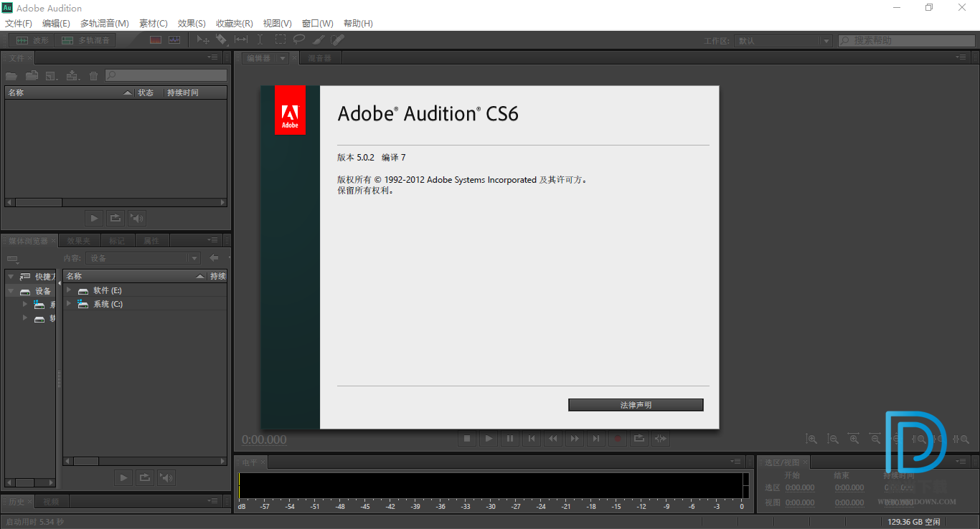Open the 文件 panel options menu

click(213, 57)
